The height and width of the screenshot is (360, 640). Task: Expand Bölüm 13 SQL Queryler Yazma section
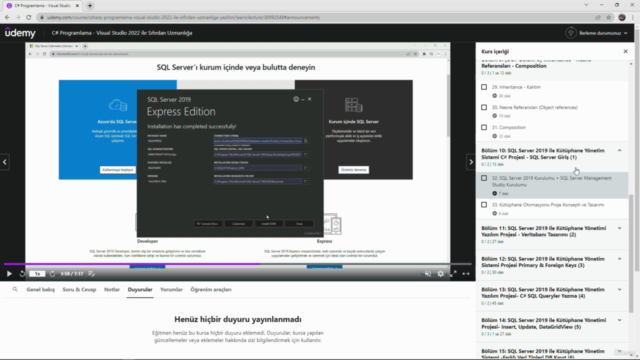point(620,289)
